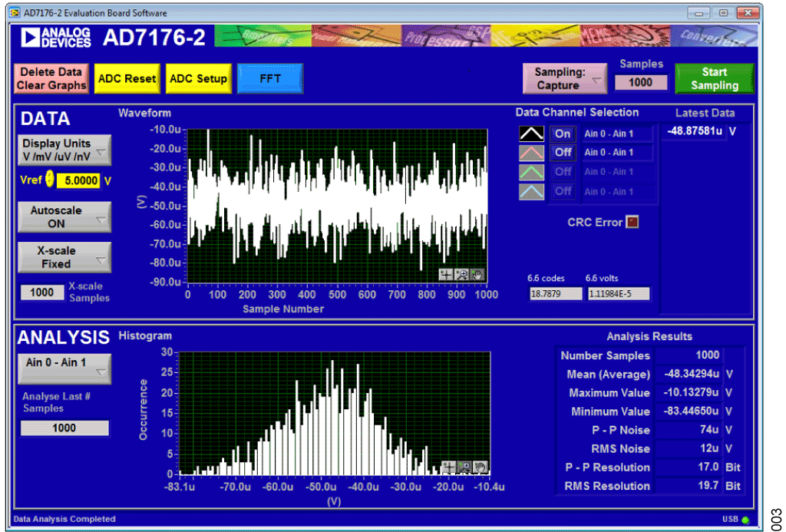Turn on the second data channel
This screenshot has width=786, height=532.
tap(563, 153)
